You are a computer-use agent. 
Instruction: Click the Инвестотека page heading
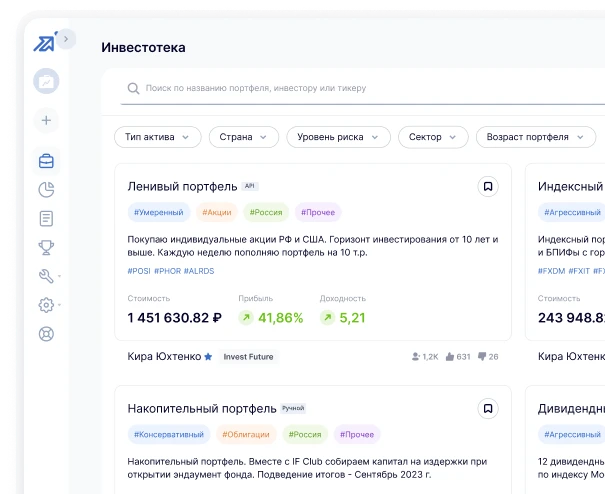(x=144, y=47)
